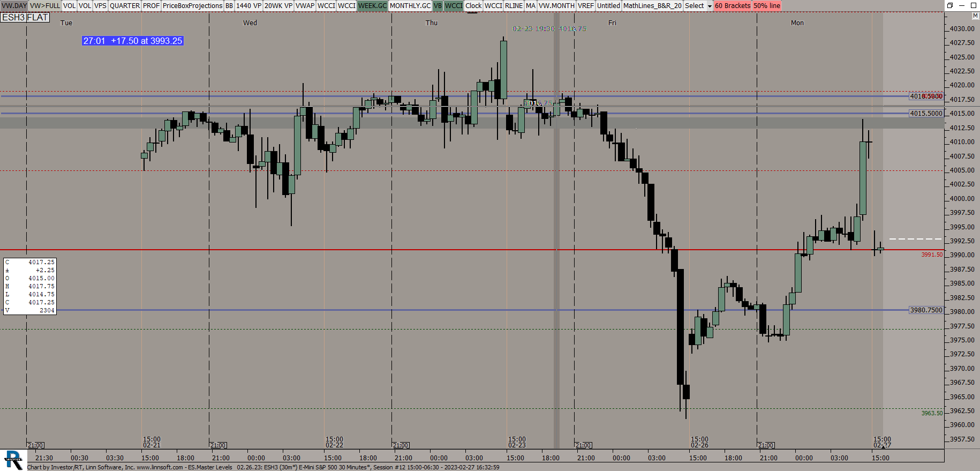
Task: Click the 15:00 02-26 date label
Action: 699,442
